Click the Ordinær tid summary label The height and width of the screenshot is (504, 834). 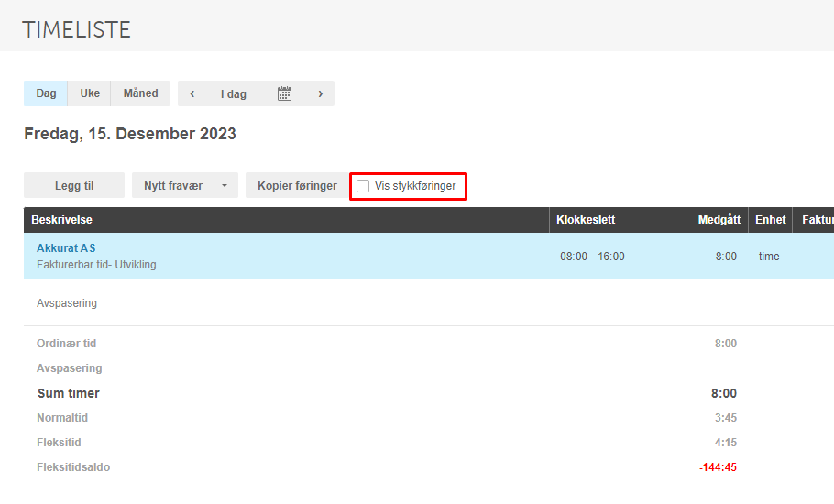click(x=67, y=344)
